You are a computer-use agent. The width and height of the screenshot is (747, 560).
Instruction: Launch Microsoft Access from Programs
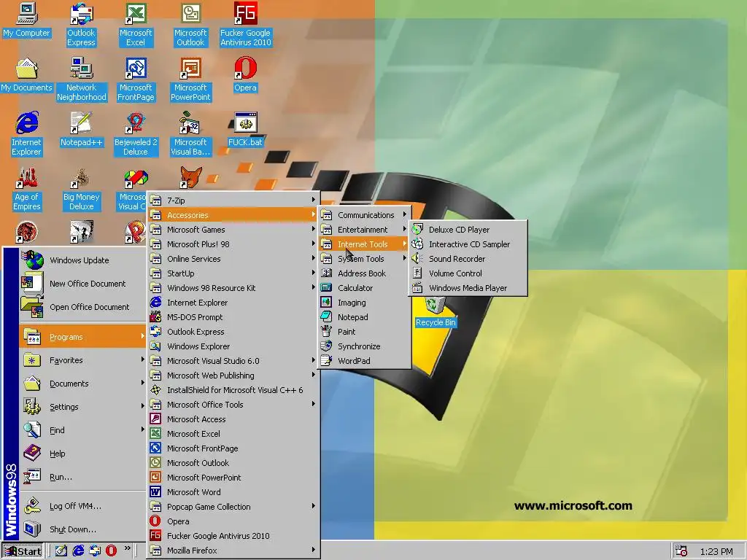pos(233,419)
